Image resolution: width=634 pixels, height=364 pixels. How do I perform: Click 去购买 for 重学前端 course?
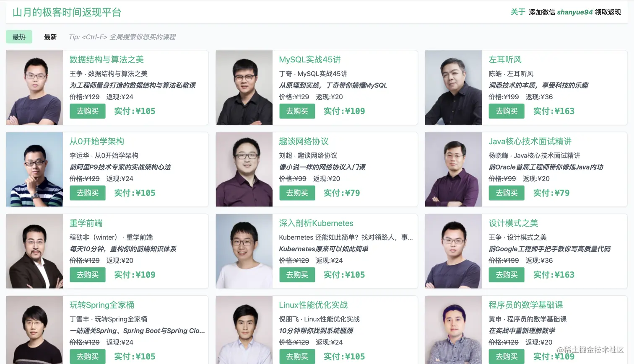pyautogui.click(x=88, y=275)
